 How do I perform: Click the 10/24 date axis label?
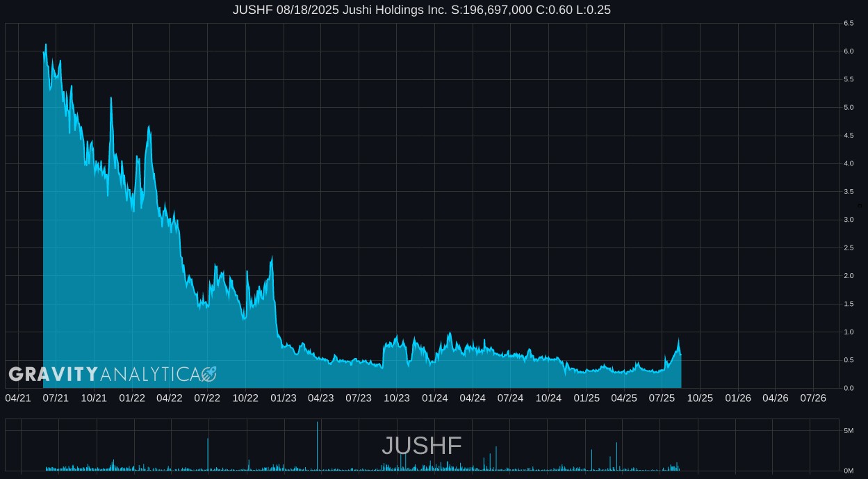[548, 398]
